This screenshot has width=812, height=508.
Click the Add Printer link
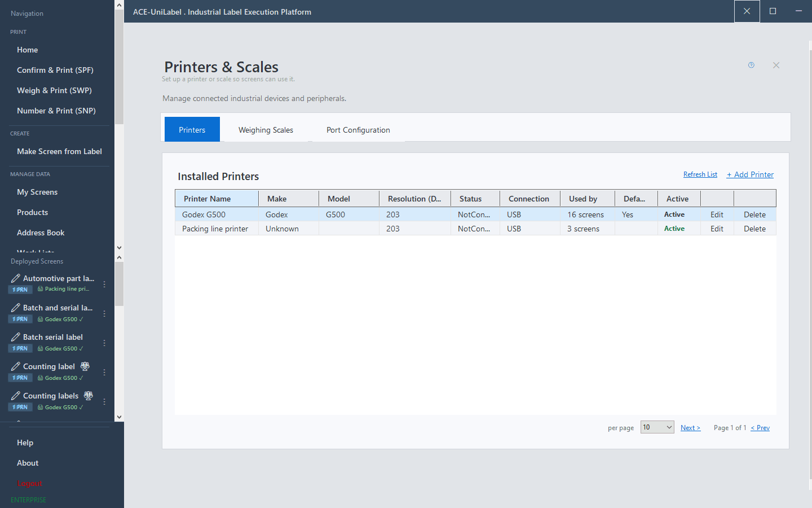tap(750, 174)
